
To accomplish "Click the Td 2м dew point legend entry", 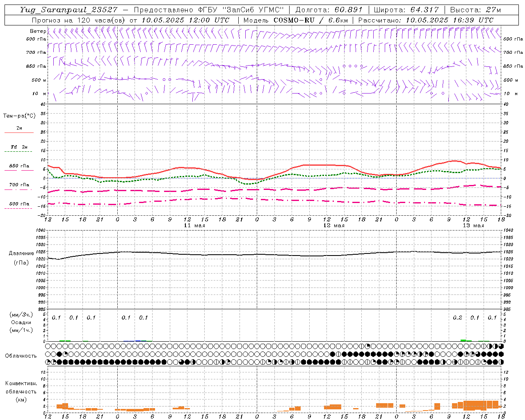I will [x=19, y=147].
